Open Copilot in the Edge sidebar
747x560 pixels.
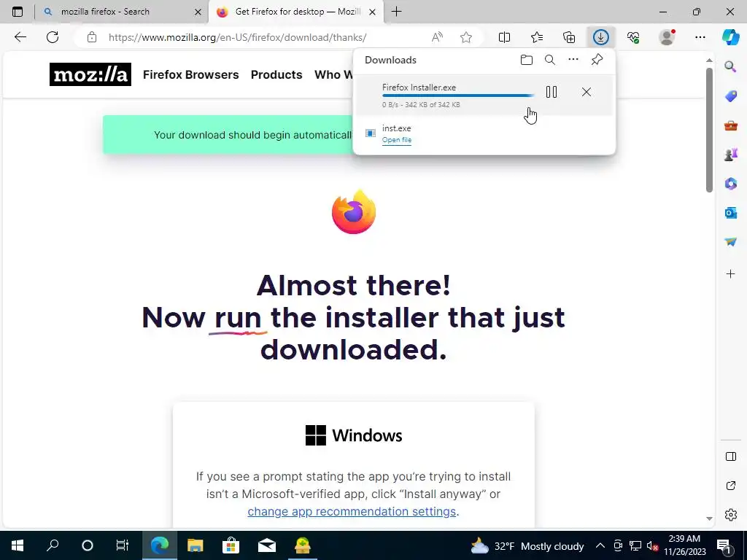[x=730, y=37]
